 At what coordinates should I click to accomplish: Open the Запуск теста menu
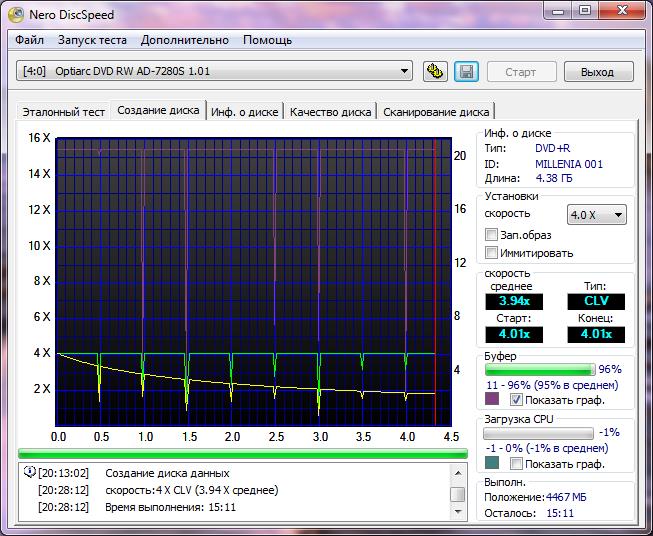pos(92,40)
